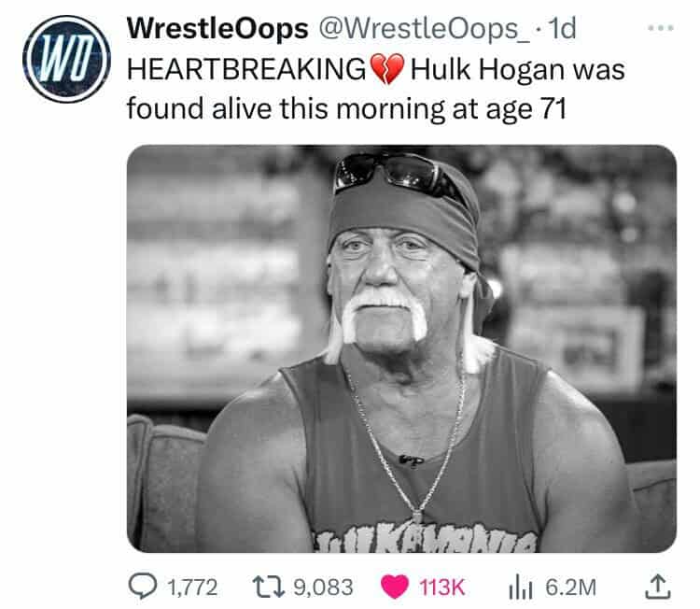The image size is (700, 609).
Task: Click 'found alive this morning' text line
Action: pos(286,108)
